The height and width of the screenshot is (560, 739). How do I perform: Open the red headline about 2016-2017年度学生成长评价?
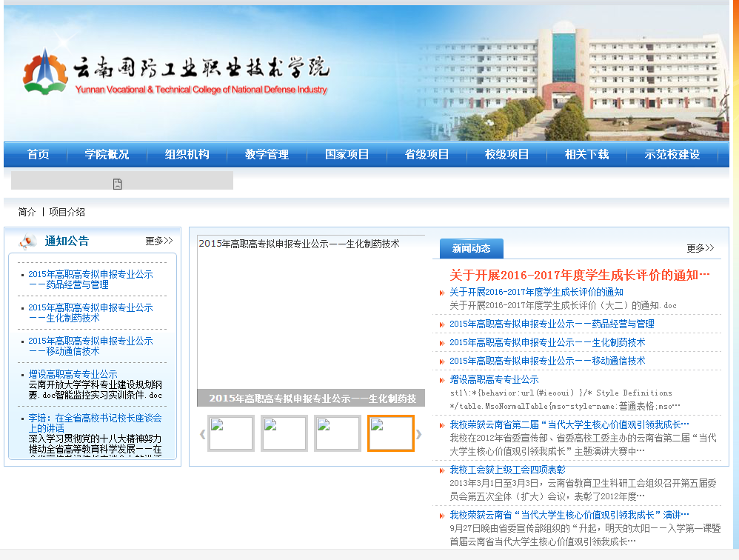click(579, 276)
